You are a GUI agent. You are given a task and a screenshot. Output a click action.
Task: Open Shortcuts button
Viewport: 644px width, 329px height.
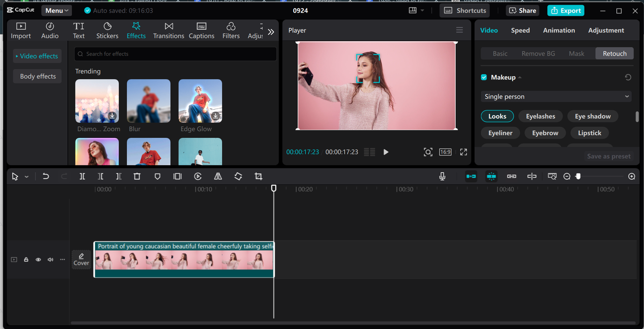pos(464,11)
